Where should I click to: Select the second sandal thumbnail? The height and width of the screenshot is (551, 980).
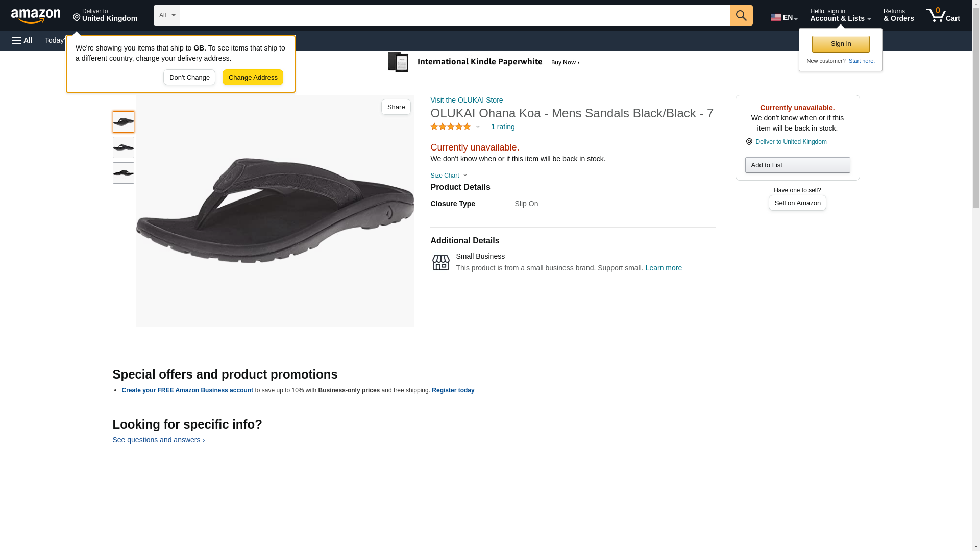click(124, 147)
